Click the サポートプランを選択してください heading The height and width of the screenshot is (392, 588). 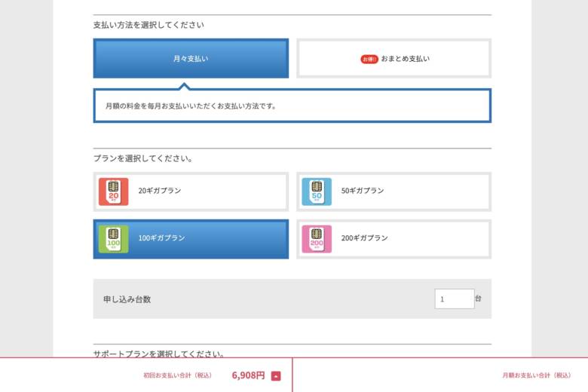(159, 354)
